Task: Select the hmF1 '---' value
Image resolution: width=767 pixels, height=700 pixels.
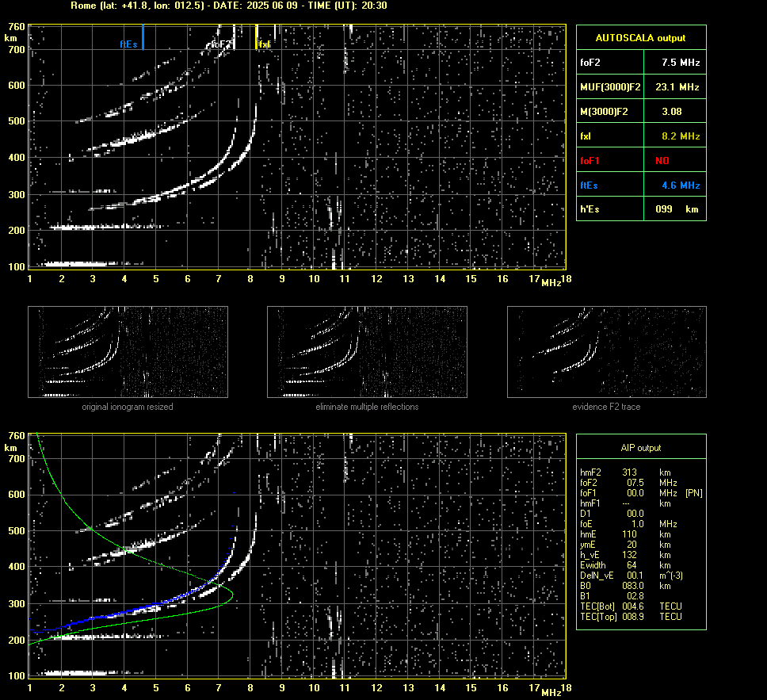Action: 626,503
